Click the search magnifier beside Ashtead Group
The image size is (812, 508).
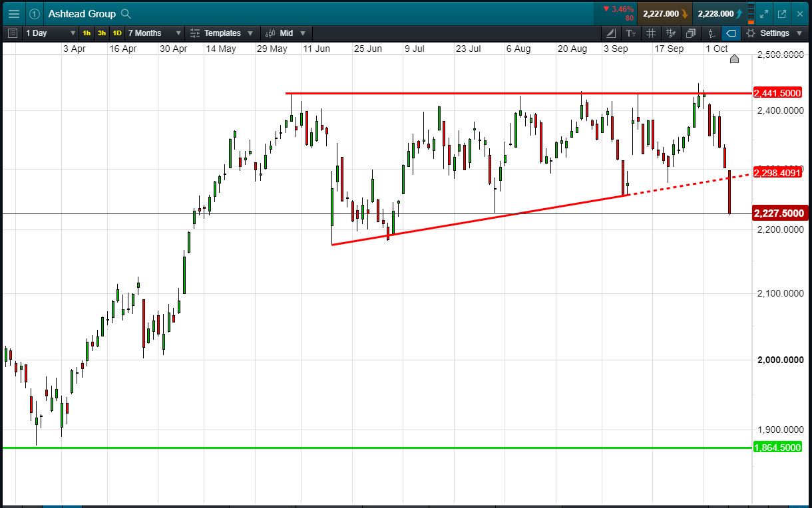tap(126, 13)
